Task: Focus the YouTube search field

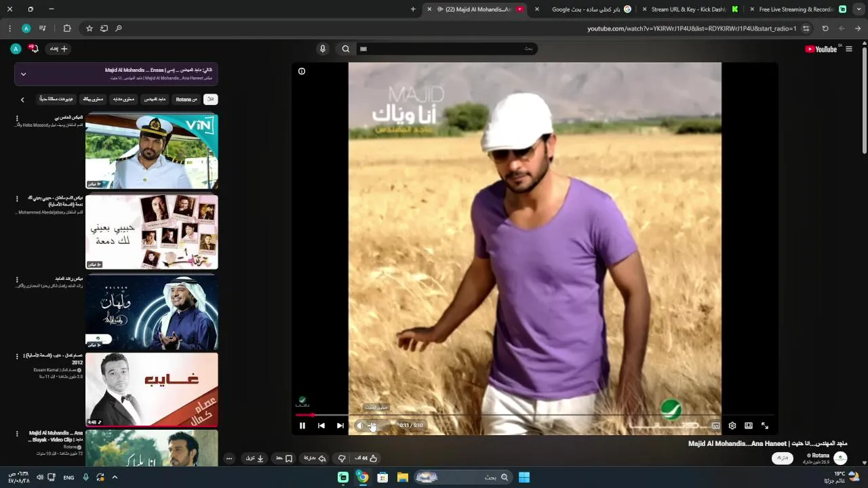Action: pos(446,49)
